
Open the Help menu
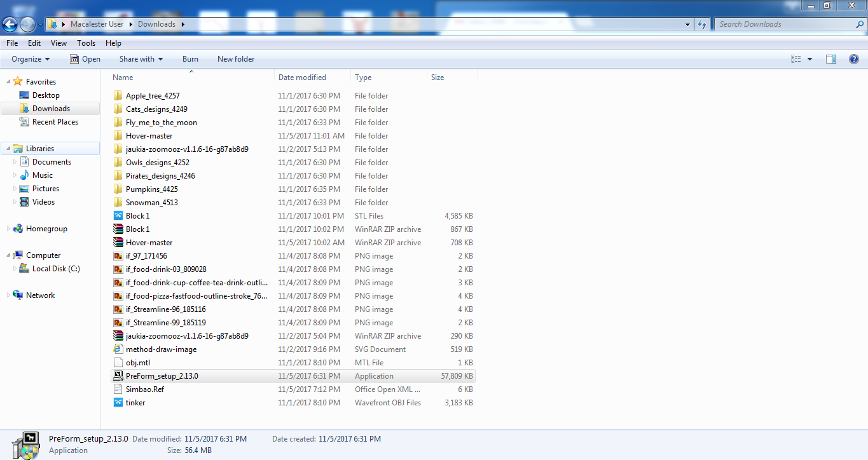[x=113, y=43]
